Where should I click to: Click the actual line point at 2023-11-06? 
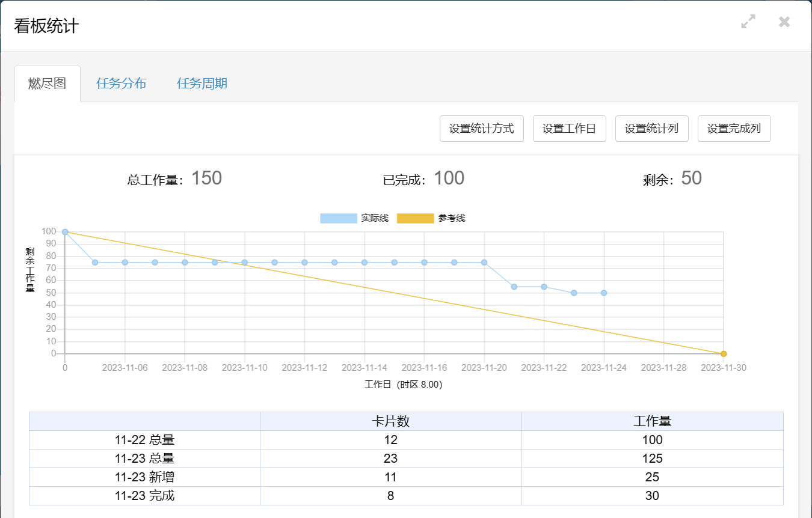click(x=125, y=263)
